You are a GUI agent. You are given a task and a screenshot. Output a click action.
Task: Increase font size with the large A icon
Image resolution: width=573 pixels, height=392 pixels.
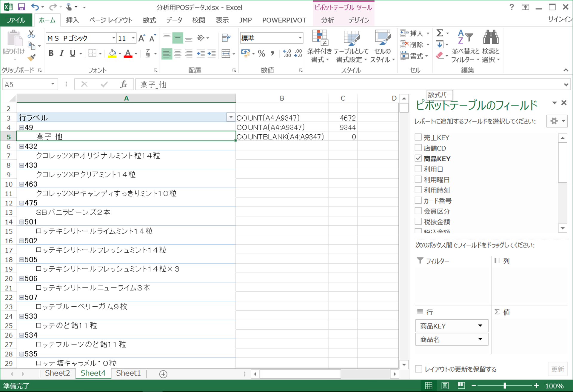(x=142, y=38)
